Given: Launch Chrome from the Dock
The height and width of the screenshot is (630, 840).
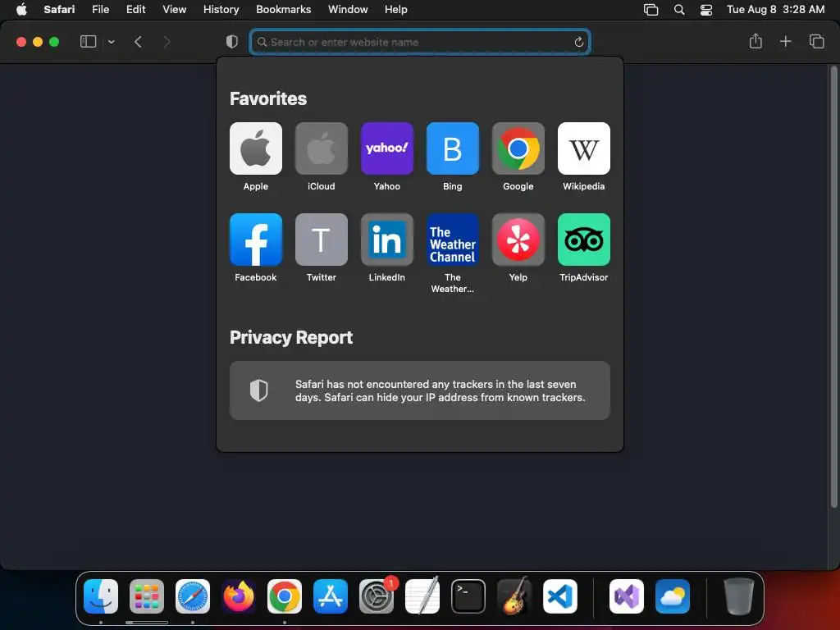Looking at the screenshot, I should [285, 596].
